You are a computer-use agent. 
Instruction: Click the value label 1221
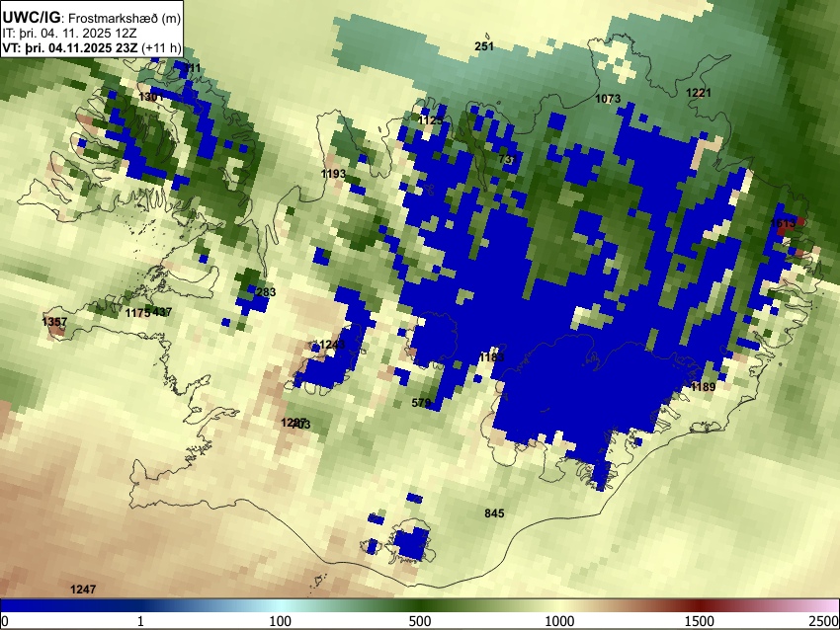[x=699, y=93]
